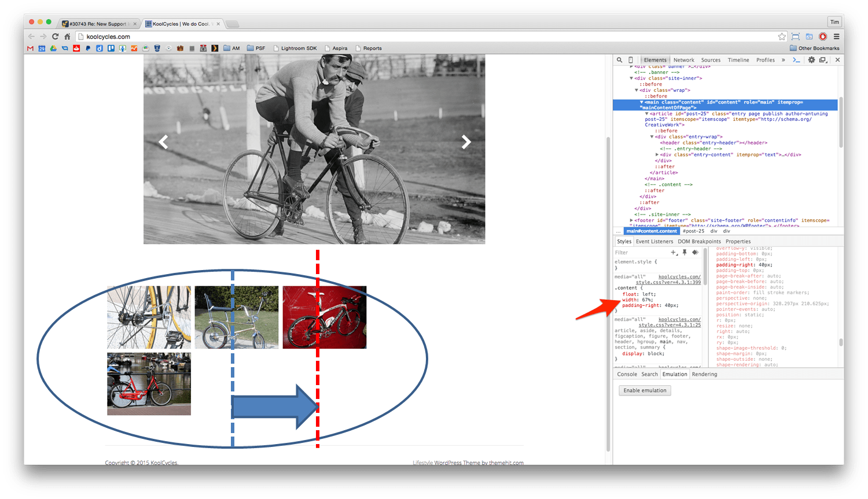Image resolution: width=868 pixels, height=499 pixels.
Task: Add a new CSS rule with the plus icon
Action: [x=673, y=253]
